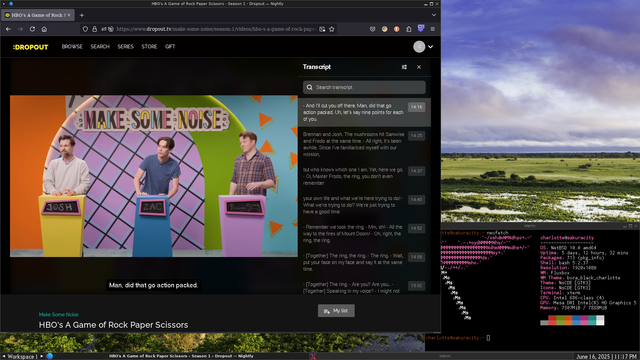Expand the account avatar dropdown chevron

click(430, 47)
